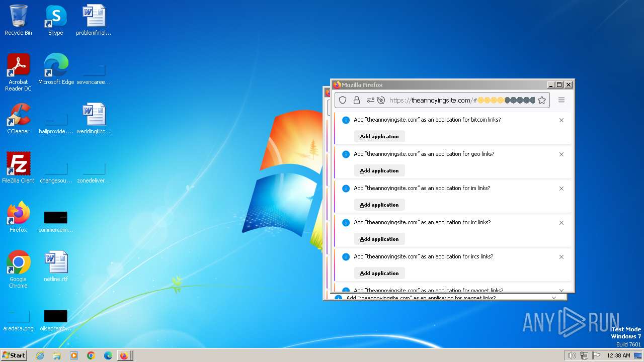Open Firefox tracking protection shield icon
The height and width of the screenshot is (362, 644).
[x=343, y=100]
